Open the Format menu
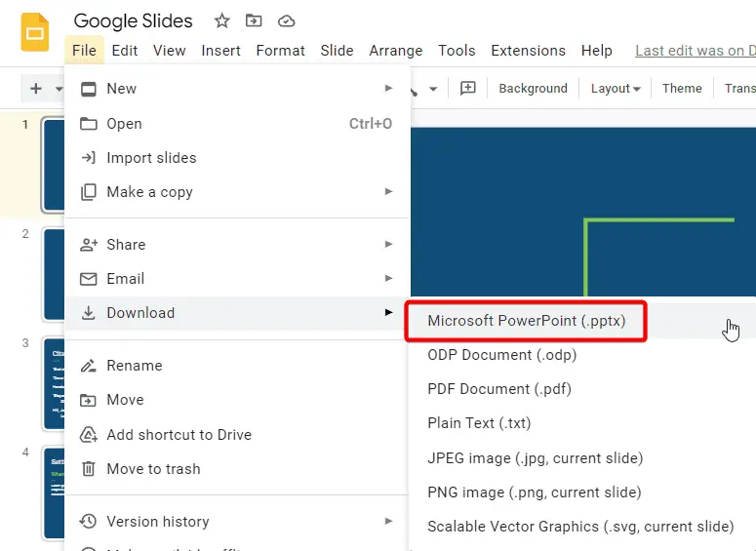 click(x=281, y=50)
